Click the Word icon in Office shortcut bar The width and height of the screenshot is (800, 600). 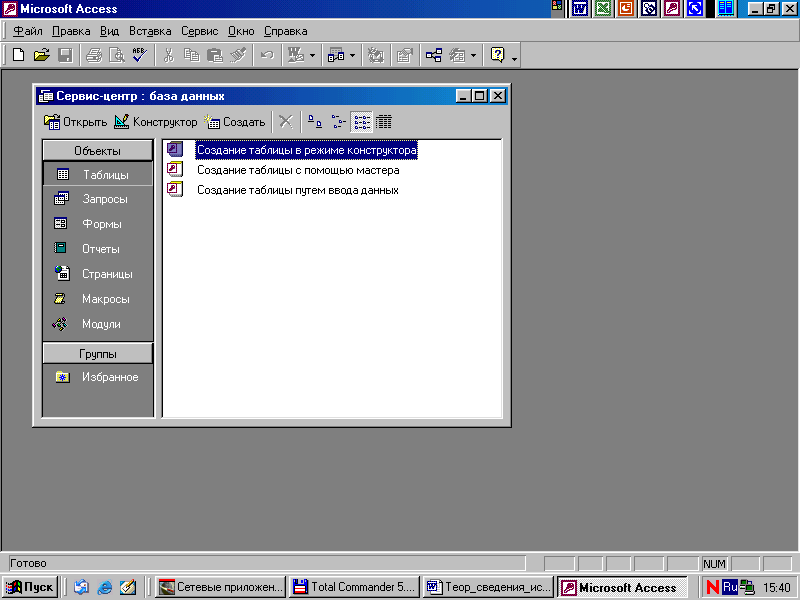[x=580, y=8]
